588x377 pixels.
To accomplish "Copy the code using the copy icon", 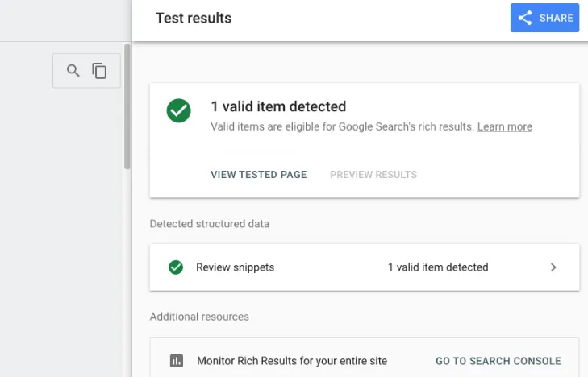I will pyautogui.click(x=99, y=70).
